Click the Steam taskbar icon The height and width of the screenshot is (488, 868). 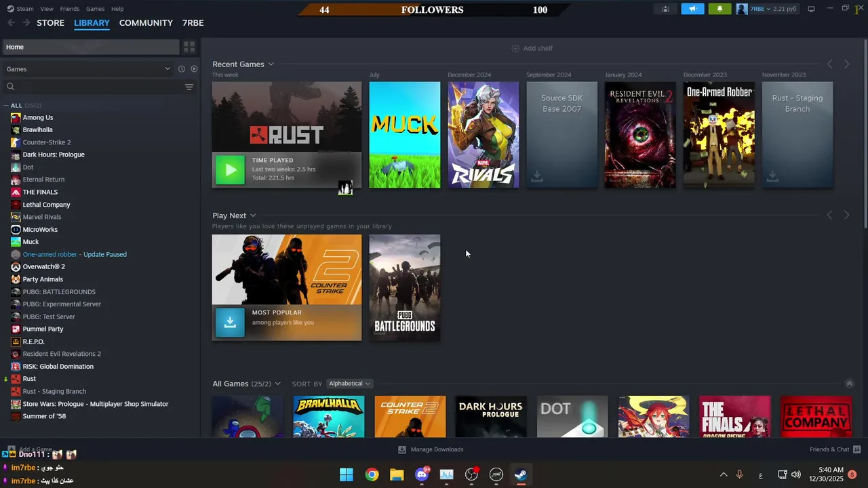pyautogui.click(x=521, y=474)
